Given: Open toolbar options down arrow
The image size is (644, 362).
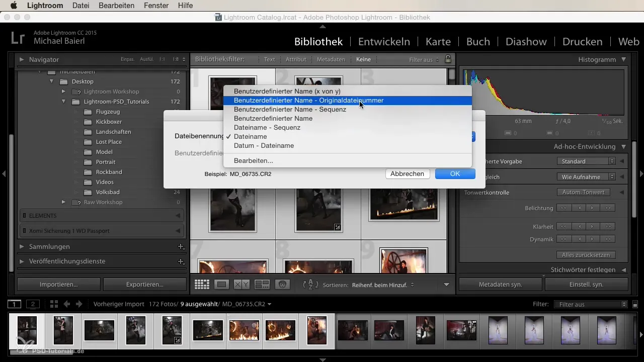Looking at the screenshot, I should 446,285.
